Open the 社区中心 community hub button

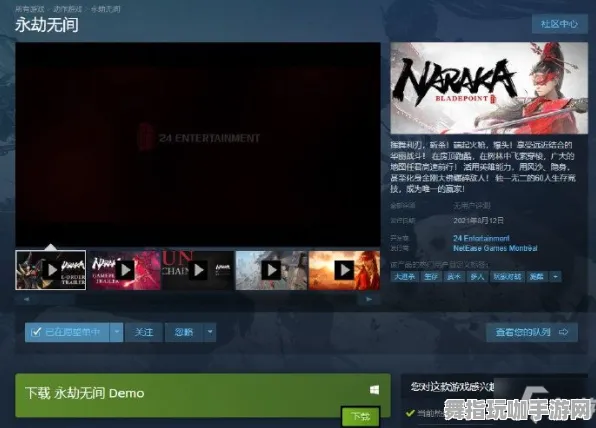coord(560,24)
